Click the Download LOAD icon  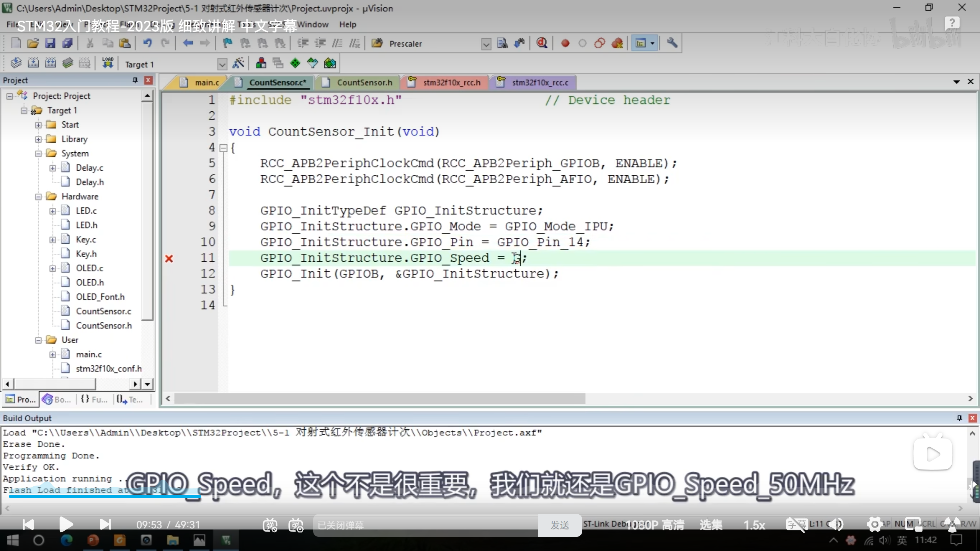coord(108,63)
